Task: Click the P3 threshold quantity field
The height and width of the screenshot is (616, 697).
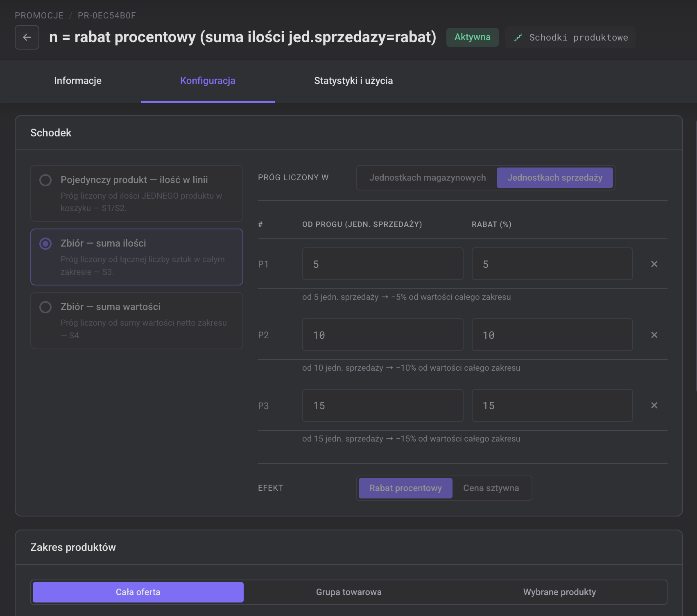Action: click(x=383, y=405)
